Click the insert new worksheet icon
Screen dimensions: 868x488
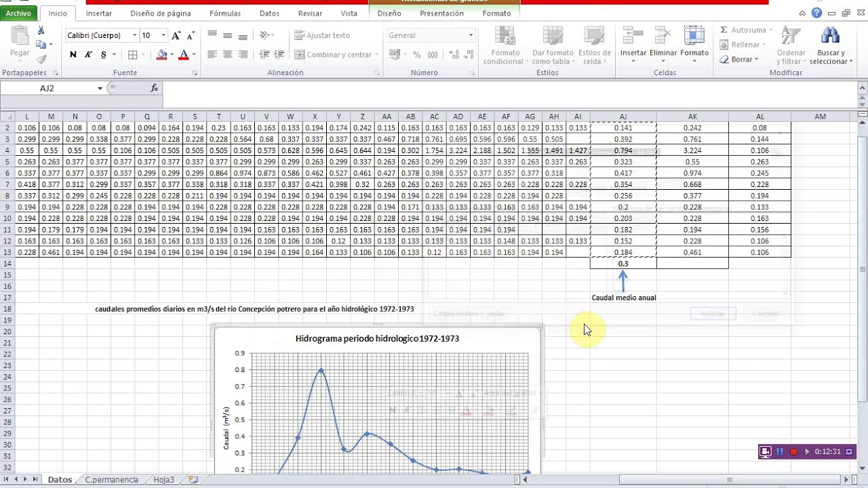click(x=193, y=479)
